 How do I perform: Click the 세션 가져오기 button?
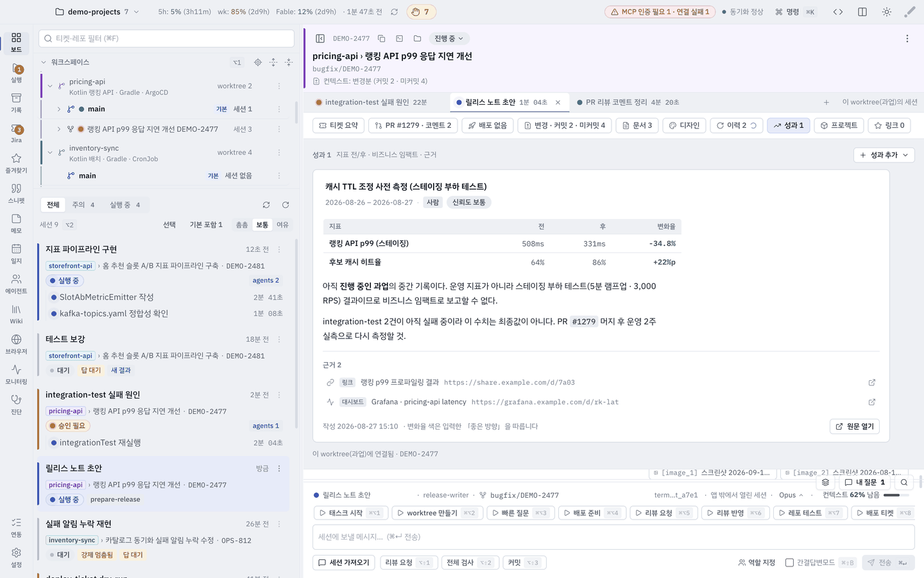point(344,563)
